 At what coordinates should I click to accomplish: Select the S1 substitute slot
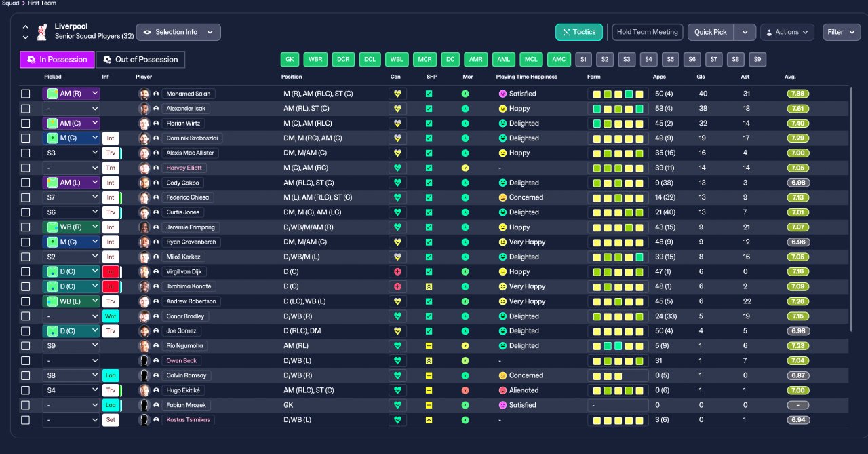pyautogui.click(x=583, y=60)
